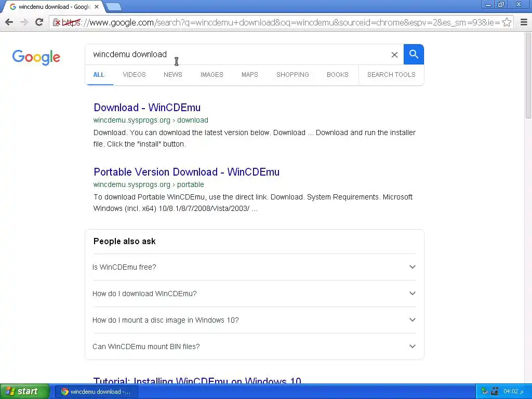The width and height of the screenshot is (532, 399).
Task: Click the snippet starting Download. You can download
Action: pyautogui.click(x=255, y=138)
